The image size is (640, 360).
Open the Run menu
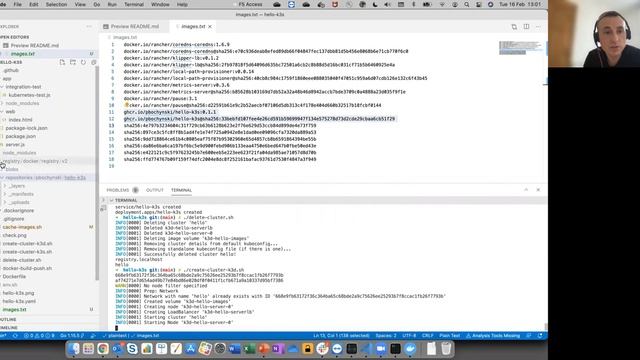pos(112,4)
